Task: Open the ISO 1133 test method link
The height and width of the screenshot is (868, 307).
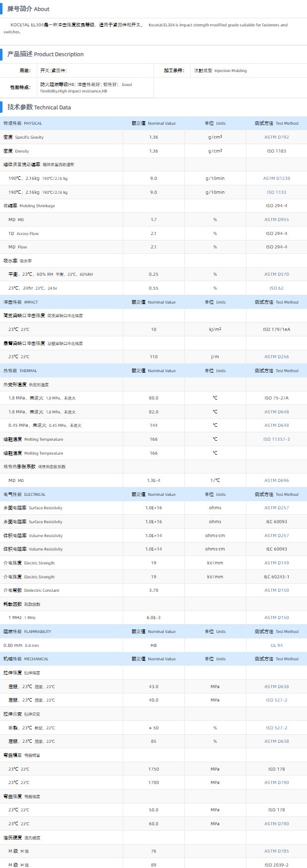Action: 276,192
